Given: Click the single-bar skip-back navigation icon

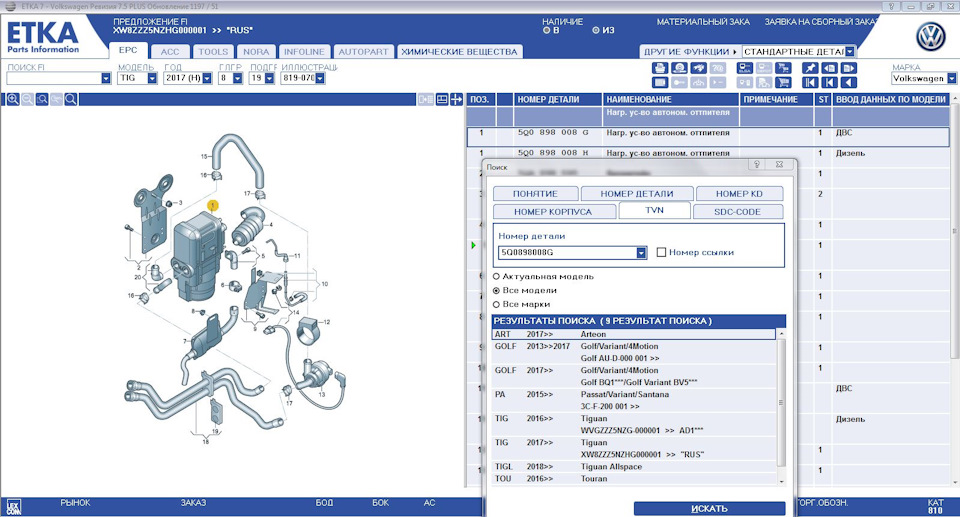Looking at the screenshot, I should pos(830,83).
